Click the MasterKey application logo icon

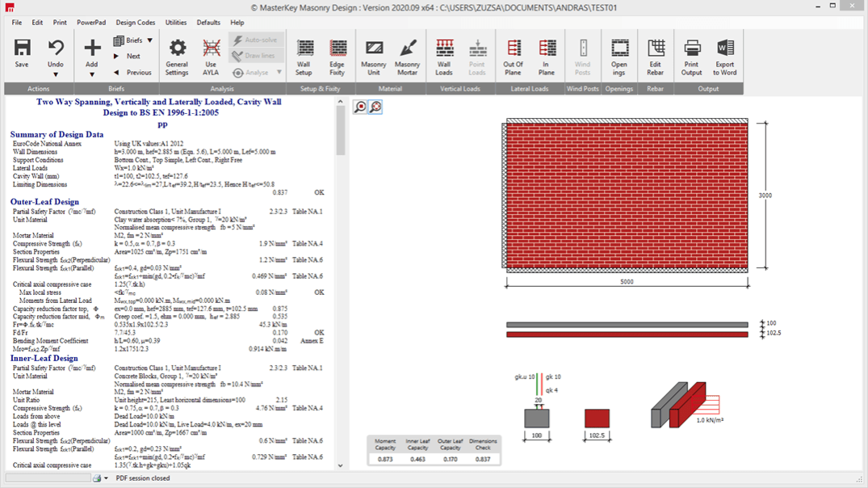(10, 7)
